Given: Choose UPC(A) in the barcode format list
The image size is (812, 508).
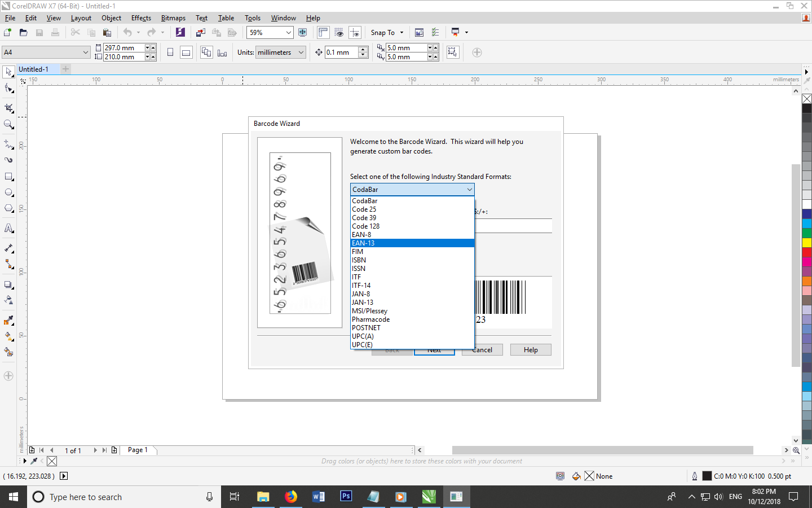Looking at the screenshot, I should tap(363, 336).
